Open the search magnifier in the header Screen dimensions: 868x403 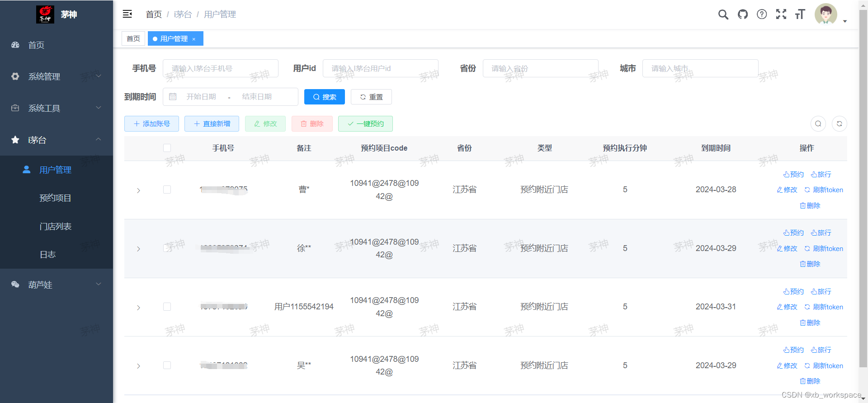pos(723,14)
